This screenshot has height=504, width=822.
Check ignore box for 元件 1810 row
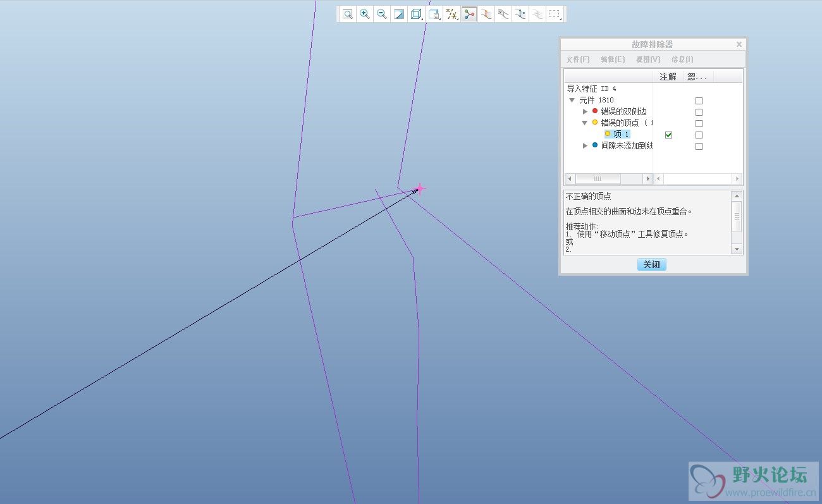coord(699,101)
